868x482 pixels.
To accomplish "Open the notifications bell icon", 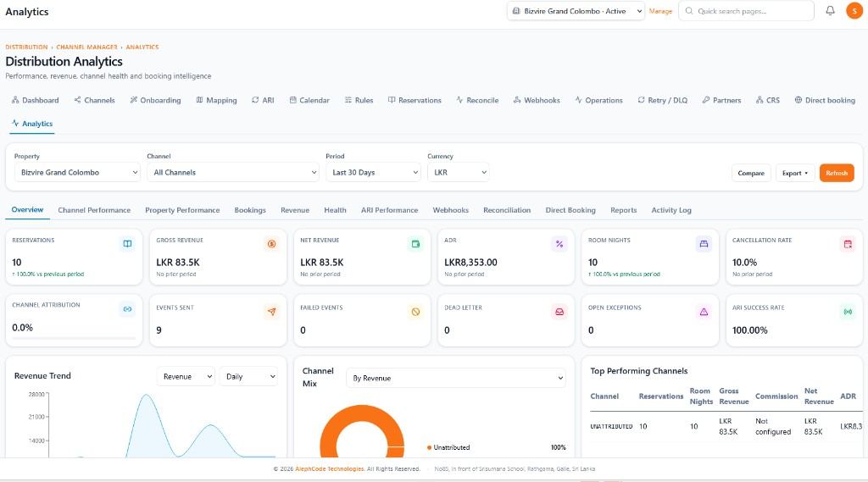I will tap(830, 10).
